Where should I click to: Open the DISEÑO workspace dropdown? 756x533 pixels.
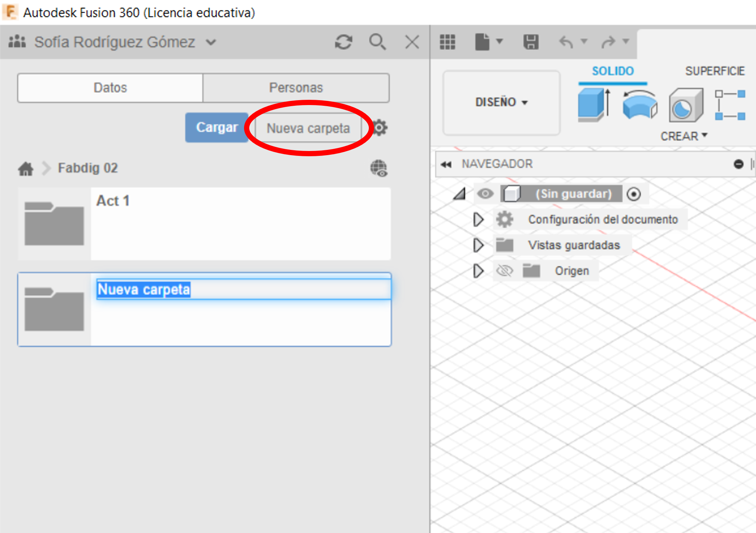point(501,102)
